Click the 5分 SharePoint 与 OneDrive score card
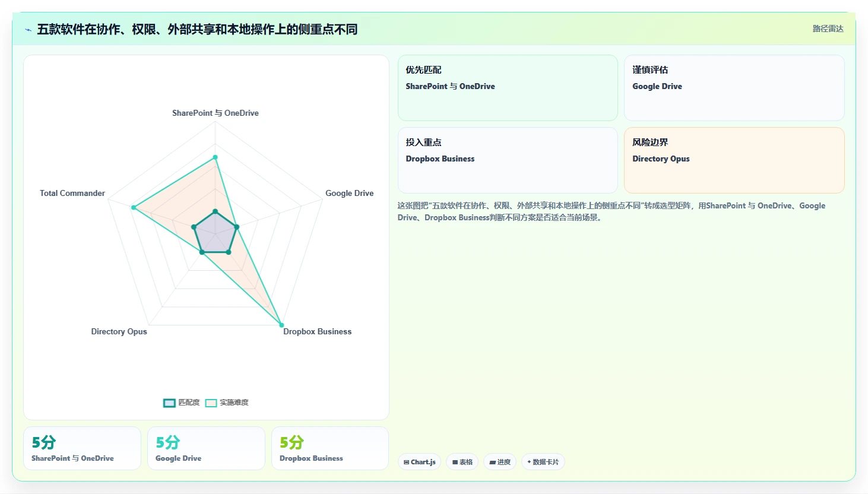 82,448
